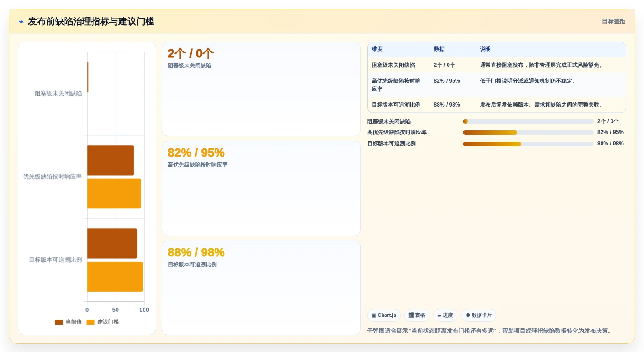Click the x-axis tick label 50
This screenshot has width=644, height=352.
click(116, 310)
